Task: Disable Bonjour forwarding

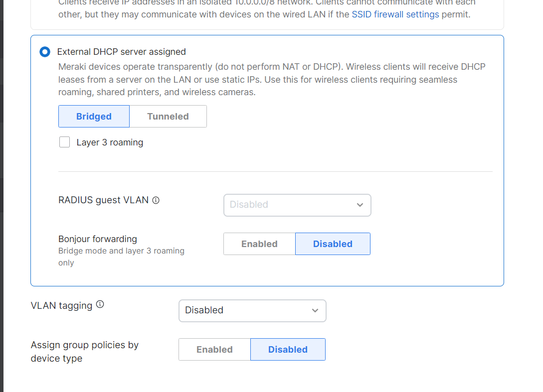Action: click(333, 244)
